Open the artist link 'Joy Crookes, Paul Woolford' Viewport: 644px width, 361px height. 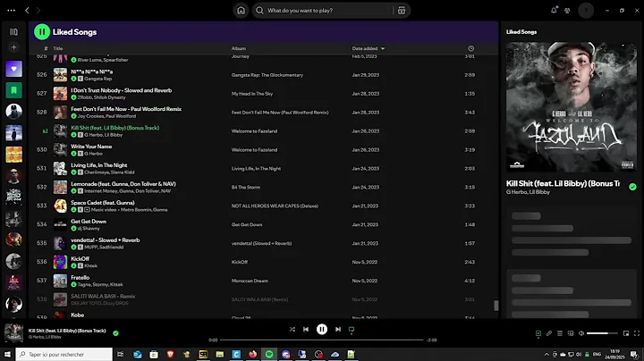[106, 116]
